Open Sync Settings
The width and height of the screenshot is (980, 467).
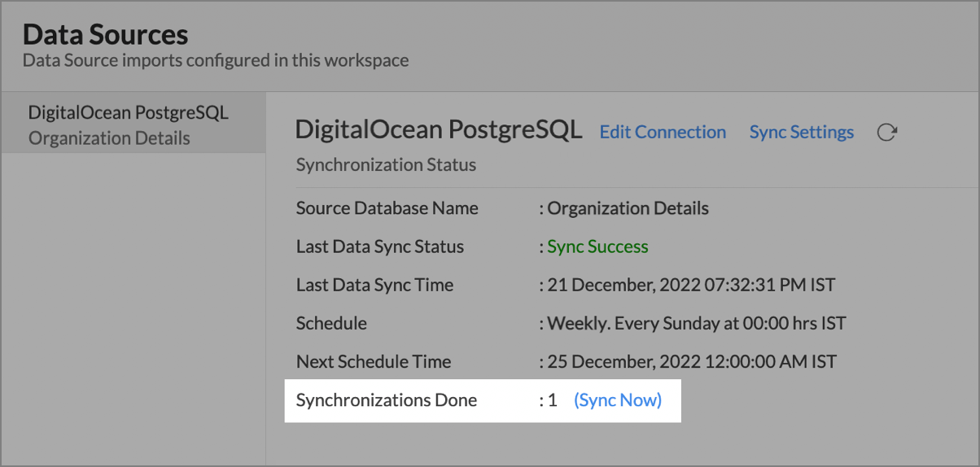[801, 133]
